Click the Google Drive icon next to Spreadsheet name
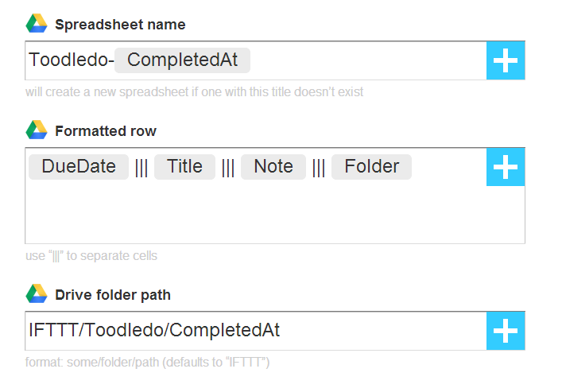The width and height of the screenshot is (562, 392). 37,24
